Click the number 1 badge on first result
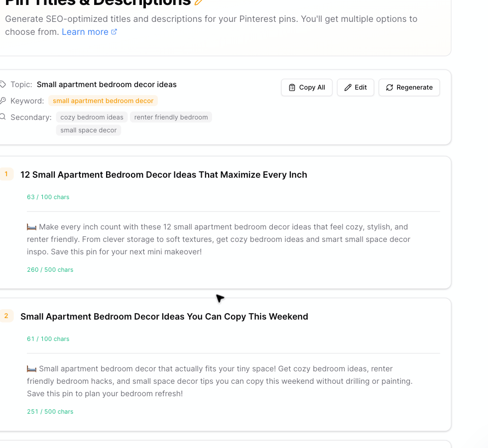Viewport: 488px width, 448px height. [6, 174]
